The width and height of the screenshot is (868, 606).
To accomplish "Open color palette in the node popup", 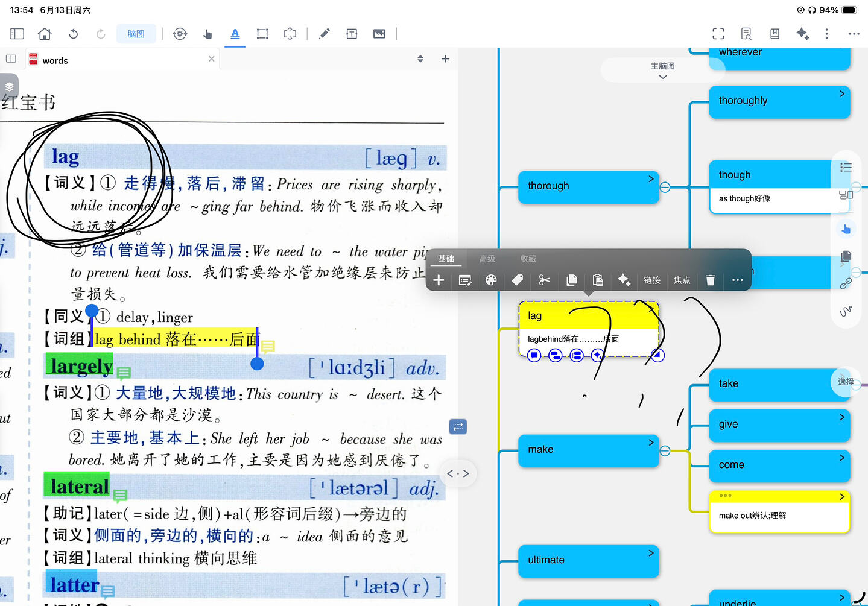I will click(x=491, y=280).
